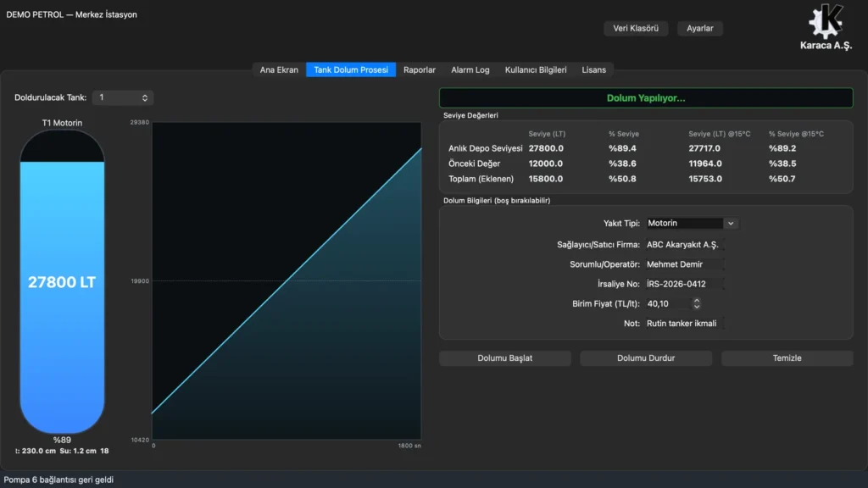Image resolution: width=868 pixels, height=488 pixels.
Task: Clear the form with Temizle
Action: point(787,358)
